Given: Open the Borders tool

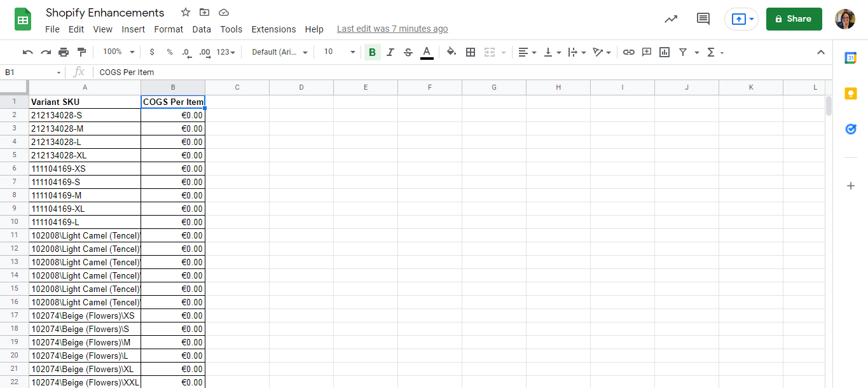Looking at the screenshot, I should pos(471,52).
